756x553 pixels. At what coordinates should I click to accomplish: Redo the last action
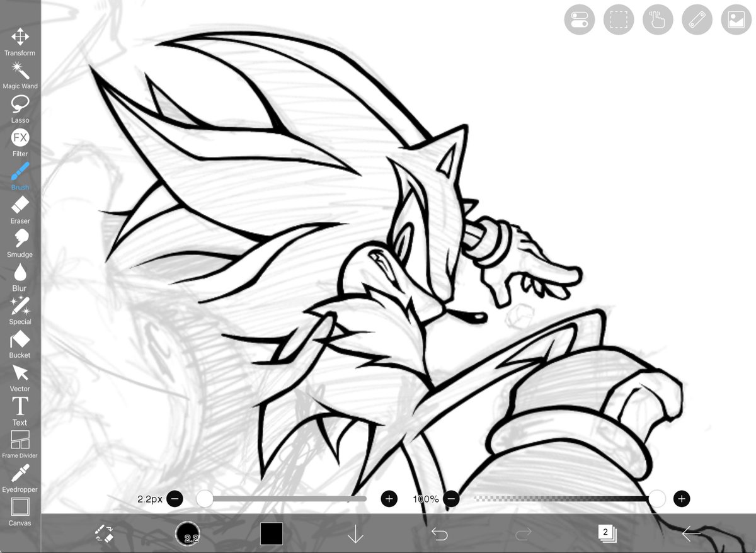[523, 534]
